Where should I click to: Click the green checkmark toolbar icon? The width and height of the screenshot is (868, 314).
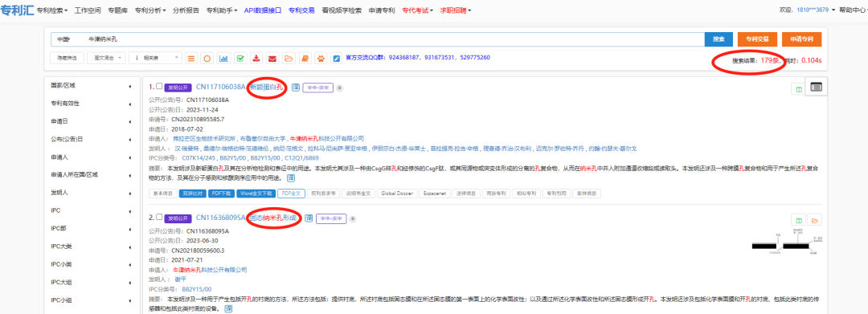coord(240,58)
